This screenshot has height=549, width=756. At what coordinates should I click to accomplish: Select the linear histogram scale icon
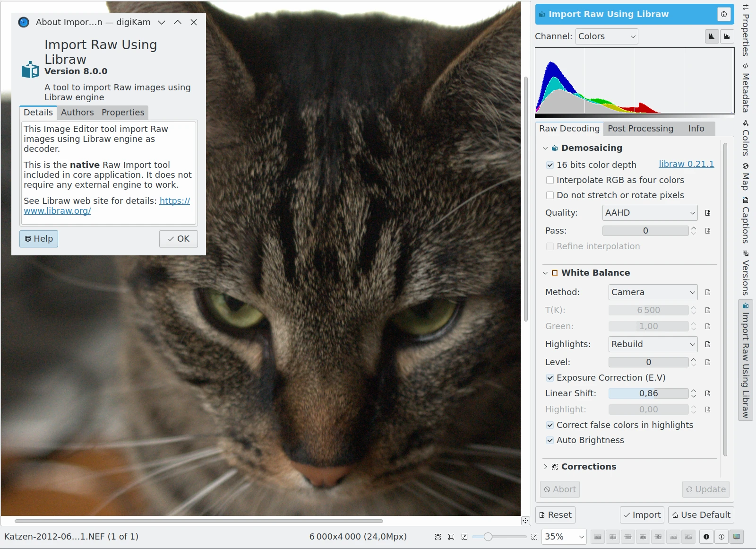pos(712,36)
